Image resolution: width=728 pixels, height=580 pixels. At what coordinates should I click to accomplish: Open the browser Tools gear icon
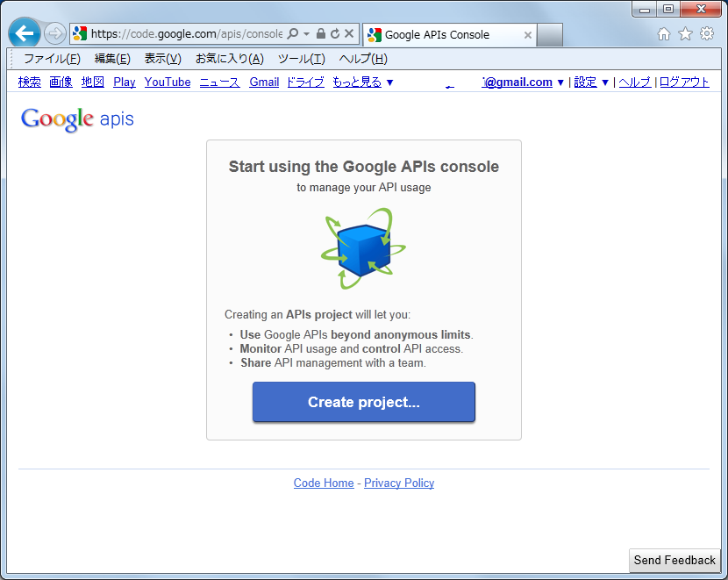[707, 34]
